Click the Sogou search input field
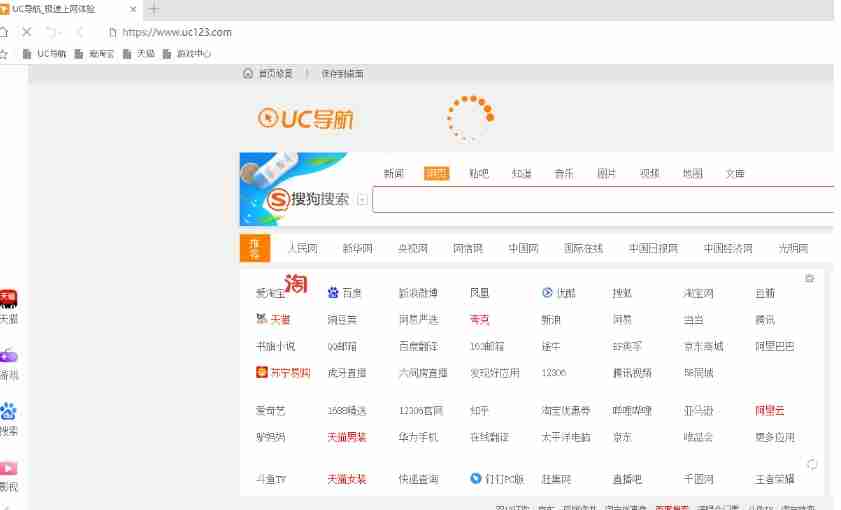Image resolution: width=841 pixels, height=510 pixels. (600, 200)
